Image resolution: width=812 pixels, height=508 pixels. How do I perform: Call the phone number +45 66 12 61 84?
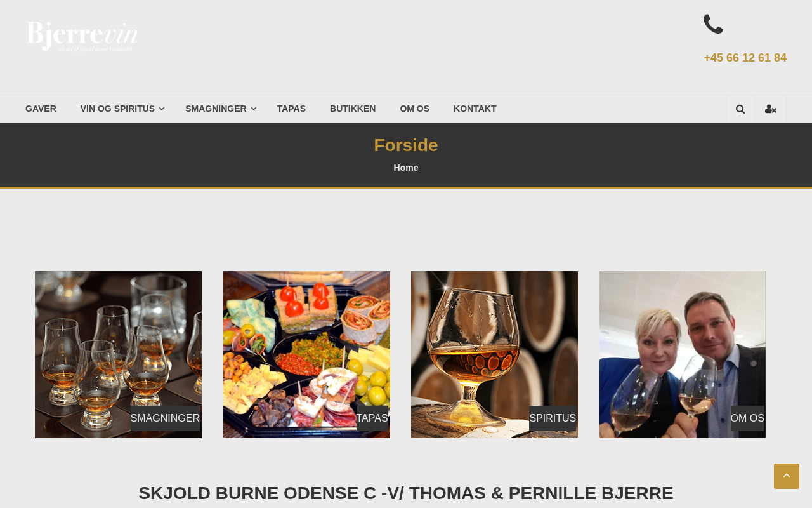point(745,58)
